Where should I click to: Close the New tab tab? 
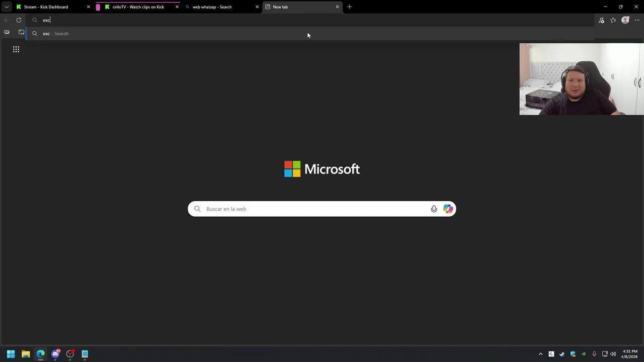click(337, 7)
